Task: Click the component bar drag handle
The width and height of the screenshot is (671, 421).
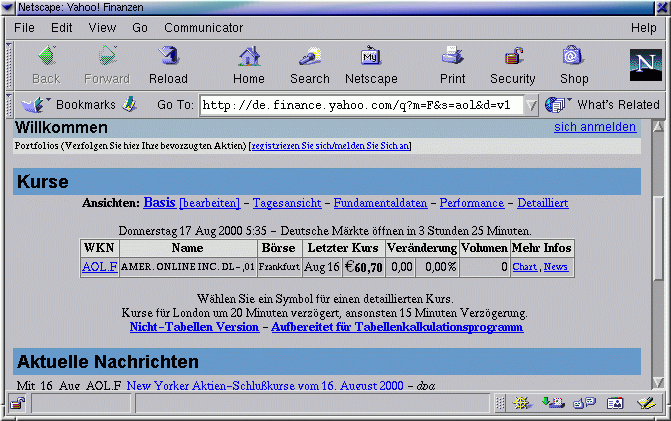Action: pyautogui.click(x=499, y=403)
